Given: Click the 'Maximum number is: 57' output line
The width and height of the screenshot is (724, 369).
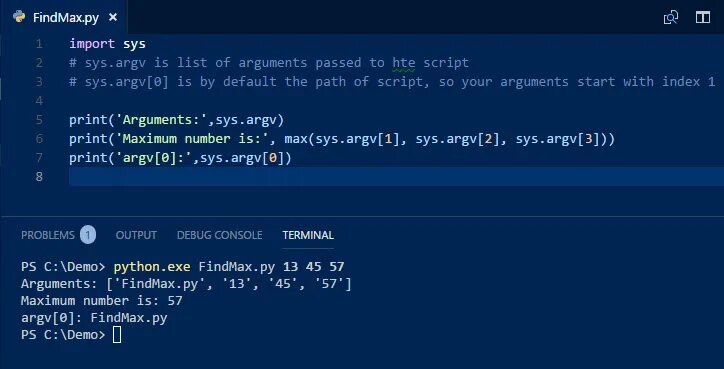Looking at the screenshot, I should [x=102, y=301].
